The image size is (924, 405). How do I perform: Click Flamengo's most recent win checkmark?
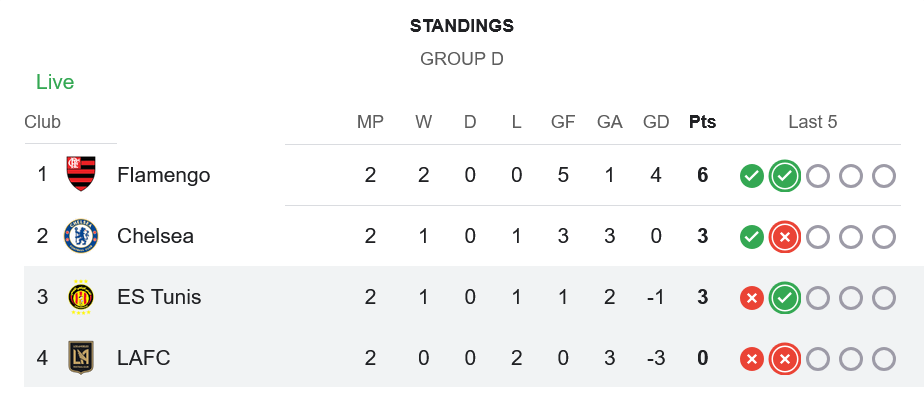point(785,176)
